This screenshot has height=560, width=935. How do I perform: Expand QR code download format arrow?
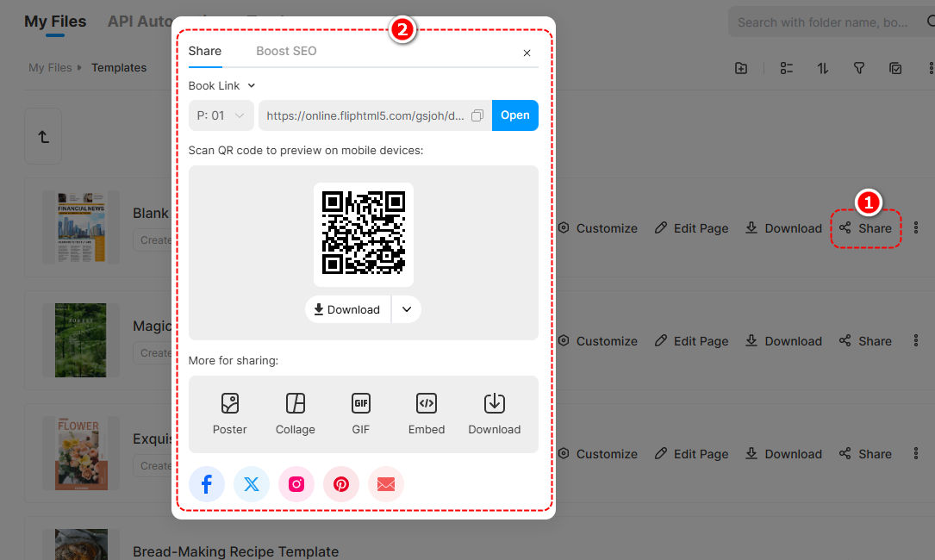(x=407, y=309)
